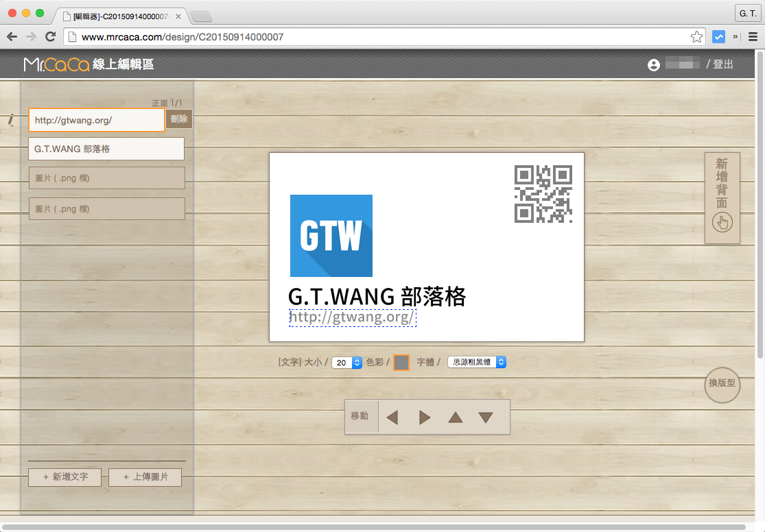Click the move up arrow
This screenshot has width=765, height=532.
[x=455, y=417]
